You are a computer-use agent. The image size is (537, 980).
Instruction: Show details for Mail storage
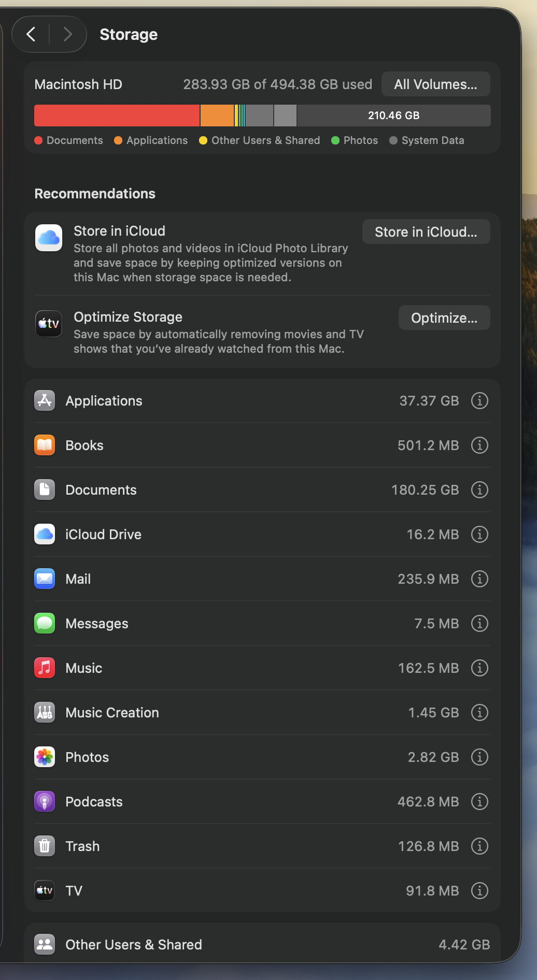pyautogui.click(x=479, y=579)
